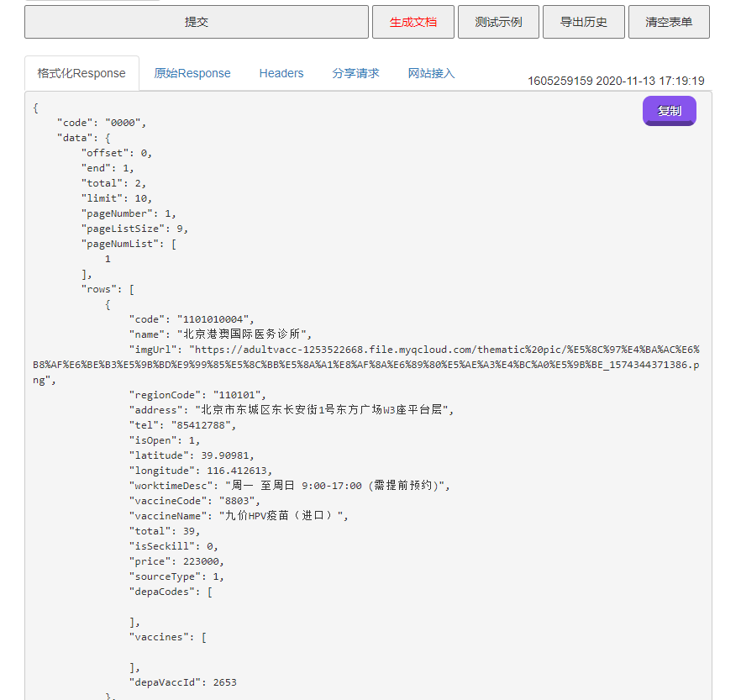
Task: Select the 格式化Response tab
Action: coord(81,73)
